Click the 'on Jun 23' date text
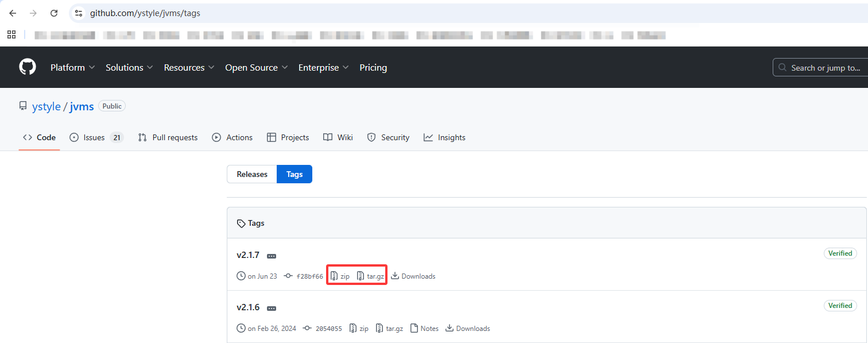 pyautogui.click(x=262, y=276)
